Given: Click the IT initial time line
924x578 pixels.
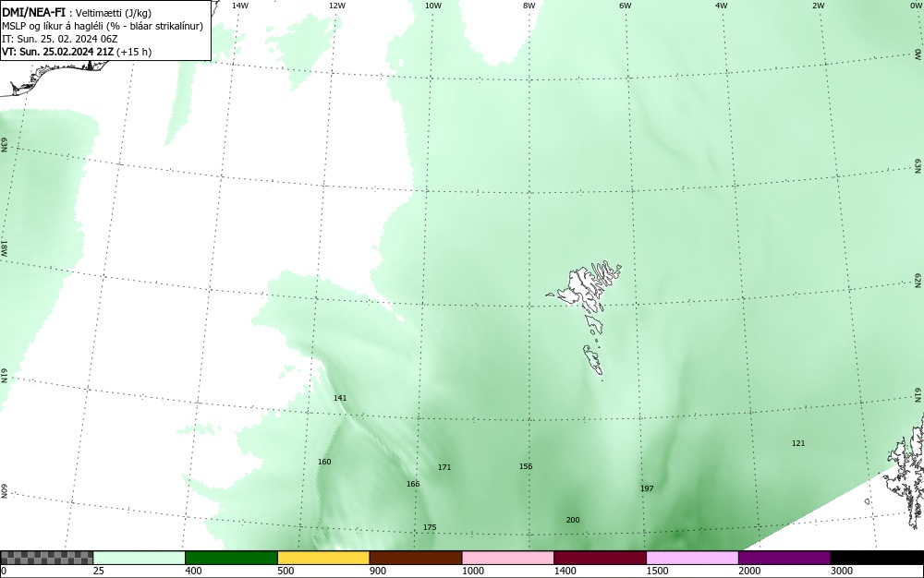Looking at the screenshot, I should click(59, 39).
